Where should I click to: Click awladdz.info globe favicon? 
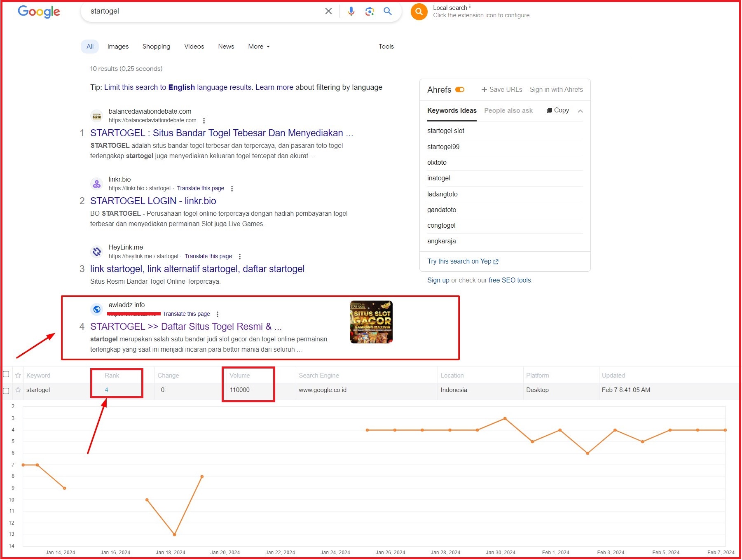click(97, 309)
